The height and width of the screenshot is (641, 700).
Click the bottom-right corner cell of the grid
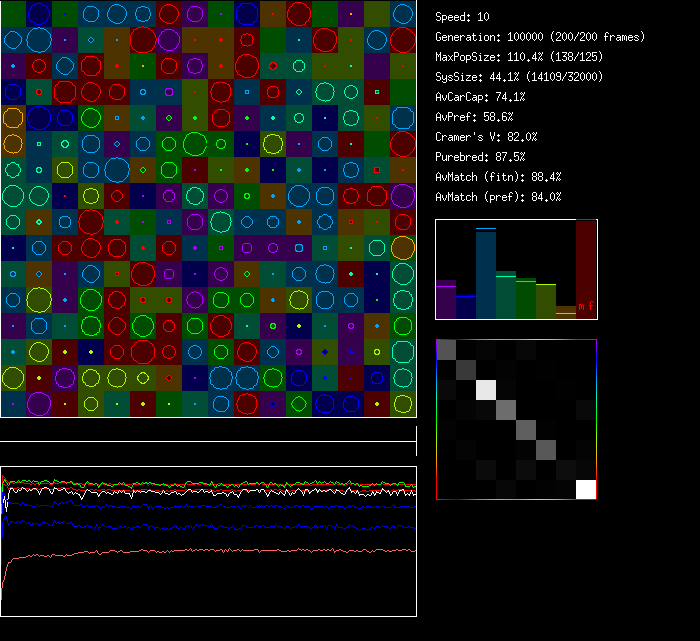403,404
